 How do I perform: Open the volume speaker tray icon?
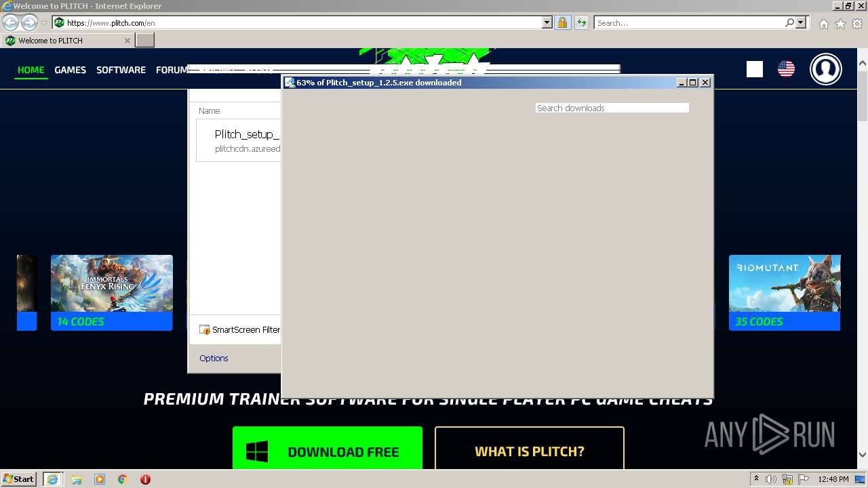point(772,479)
